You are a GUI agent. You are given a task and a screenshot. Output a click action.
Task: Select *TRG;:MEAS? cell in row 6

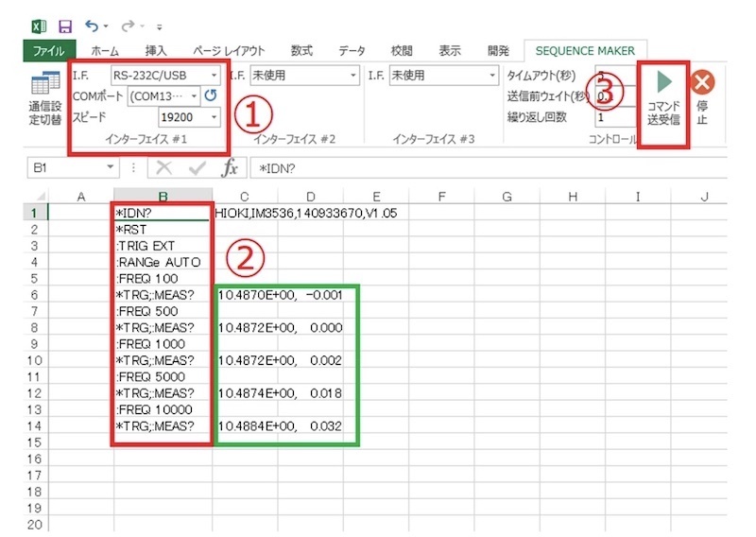(x=163, y=295)
